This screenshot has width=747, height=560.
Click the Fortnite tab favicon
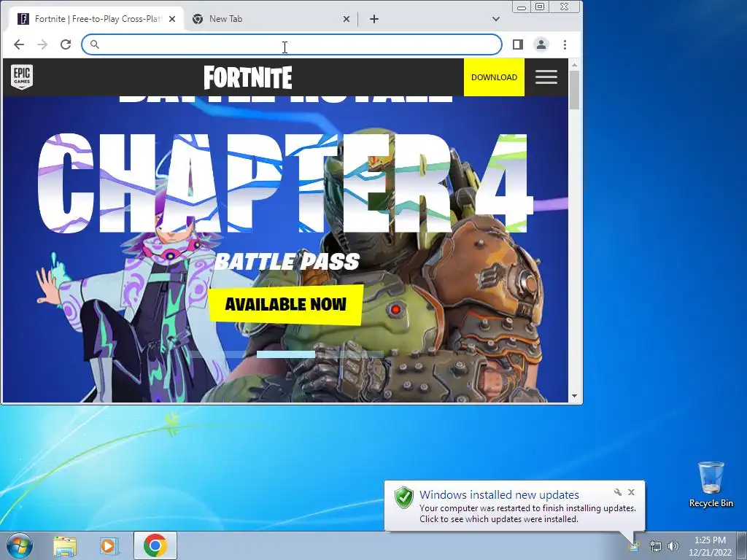pyautogui.click(x=23, y=19)
